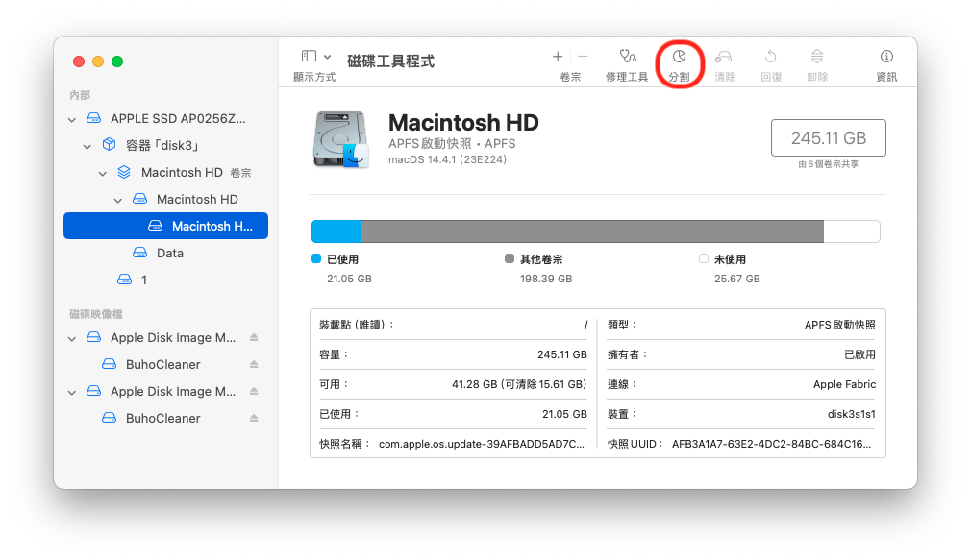The width and height of the screenshot is (971, 560).
Task: Click the 快照 UUID value
Action: click(x=772, y=444)
